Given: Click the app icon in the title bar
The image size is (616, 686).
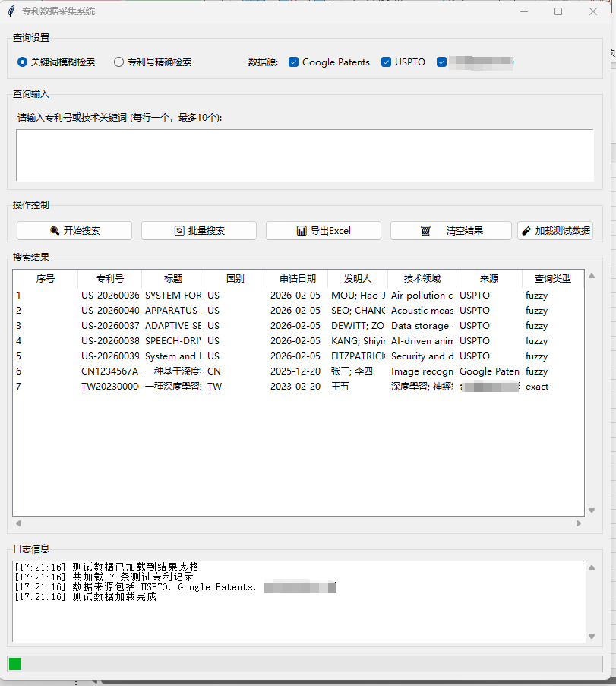Looking at the screenshot, I should [x=12, y=11].
